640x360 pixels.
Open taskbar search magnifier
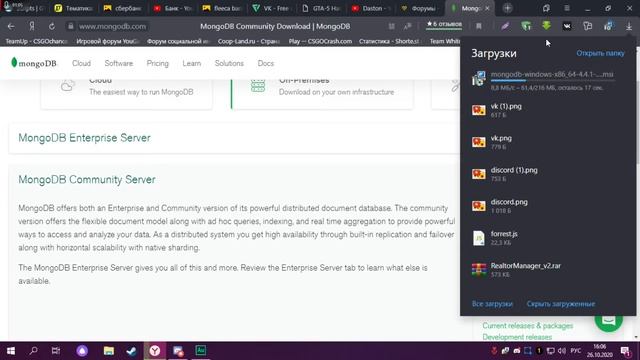pos(33,351)
